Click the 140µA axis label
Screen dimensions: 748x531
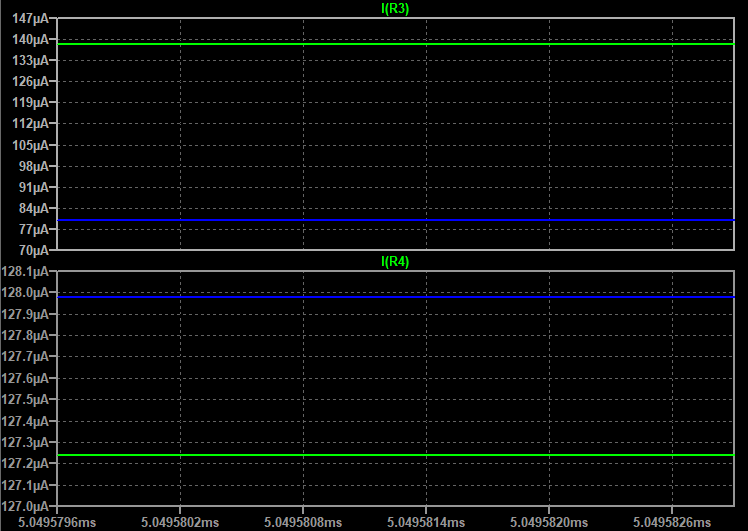[x=31, y=40]
